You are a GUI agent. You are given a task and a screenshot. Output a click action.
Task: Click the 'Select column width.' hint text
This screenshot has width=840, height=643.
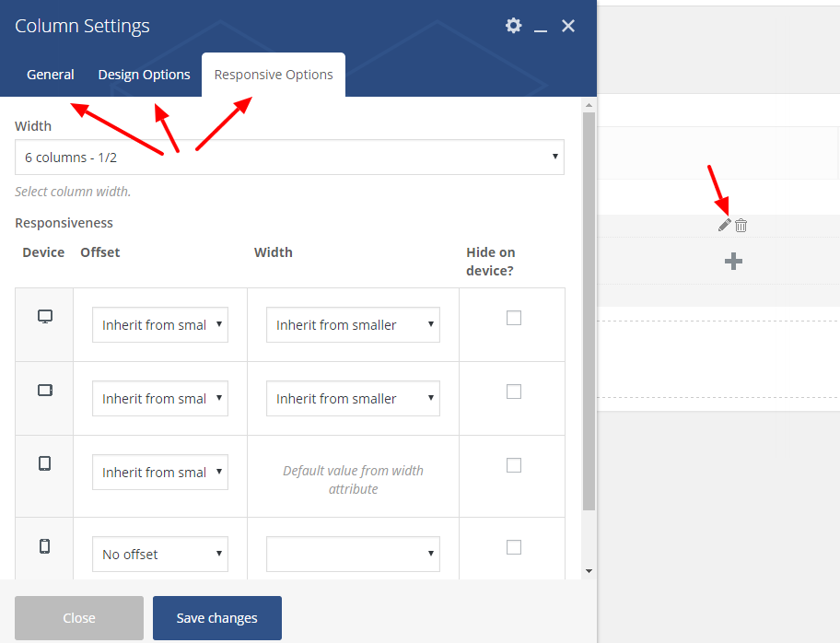73,192
